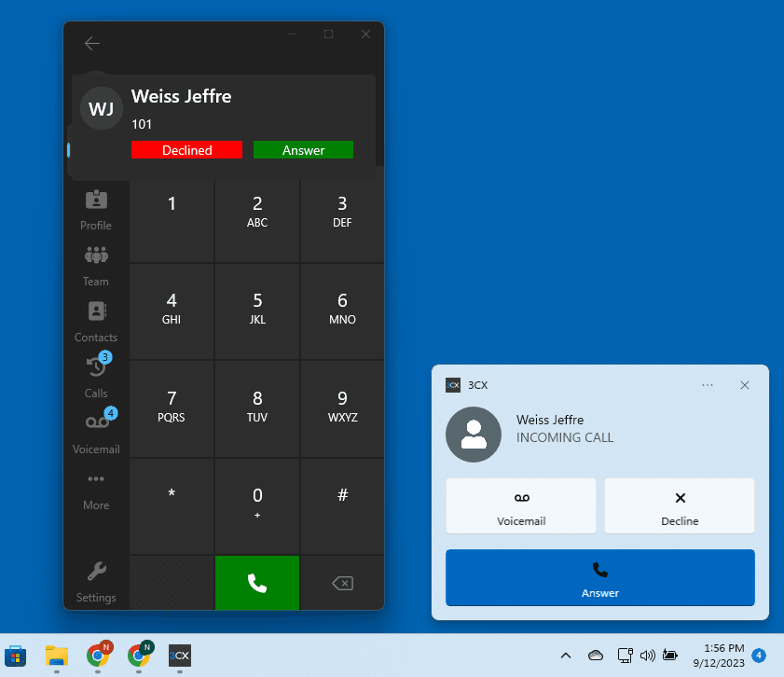Screen dimensions: 784x677
Task: Click the back arrow in 3CX
Action: click(91, 43)
